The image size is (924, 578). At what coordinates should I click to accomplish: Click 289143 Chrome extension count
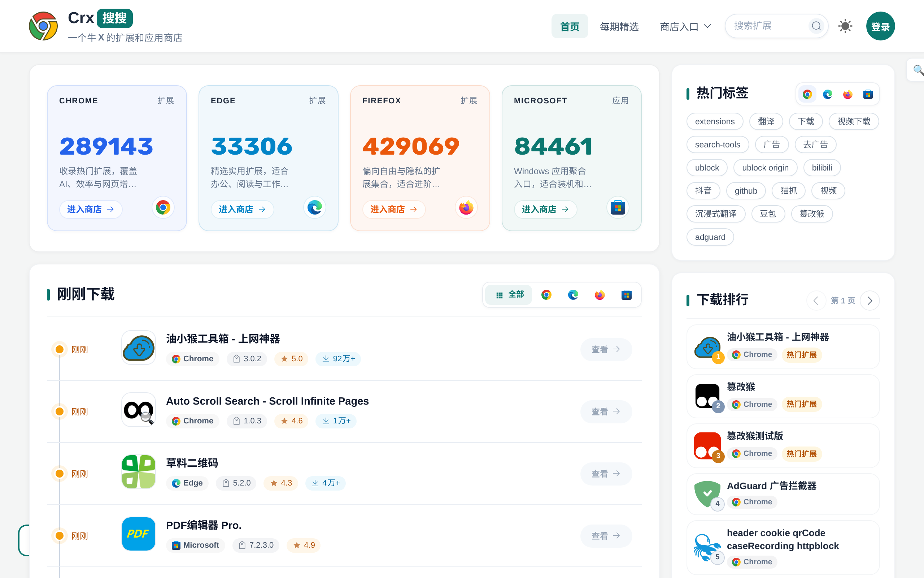pos(106,146)
